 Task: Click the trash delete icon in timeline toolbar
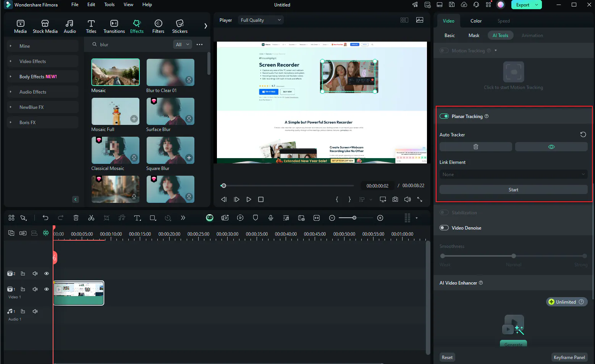click(76, 218)
